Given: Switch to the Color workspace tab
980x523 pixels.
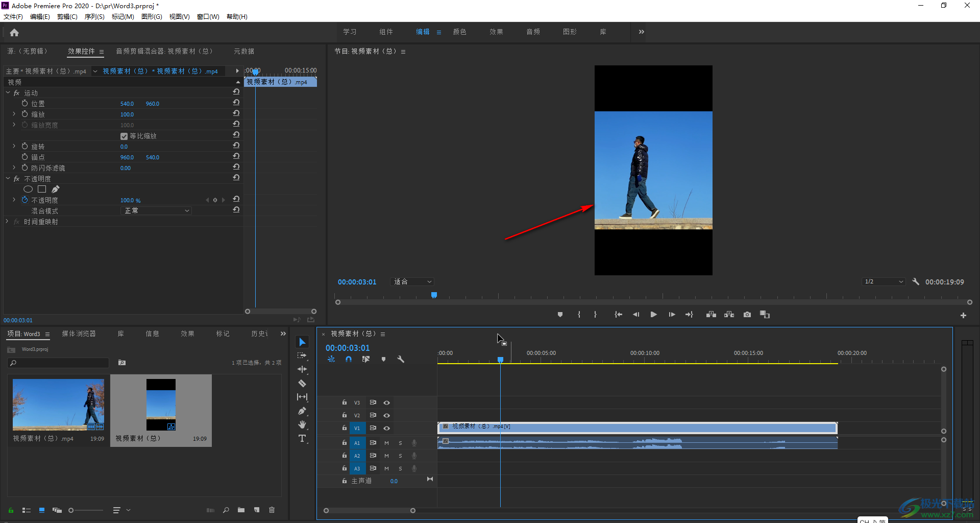Looking at the screenshot, I should 459,32.
